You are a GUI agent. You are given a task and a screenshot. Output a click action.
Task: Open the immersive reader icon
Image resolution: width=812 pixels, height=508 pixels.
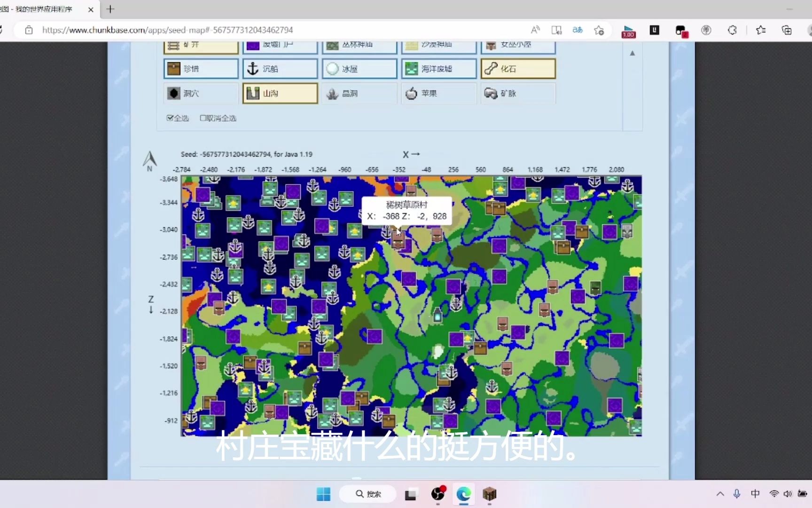[x=556, y=30]
